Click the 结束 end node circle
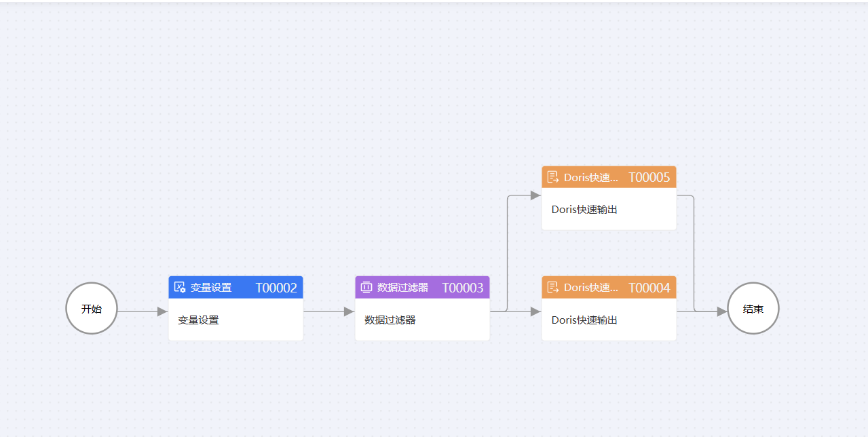The width and height of the screenshot is (868, 437). [x=753, y=309]
